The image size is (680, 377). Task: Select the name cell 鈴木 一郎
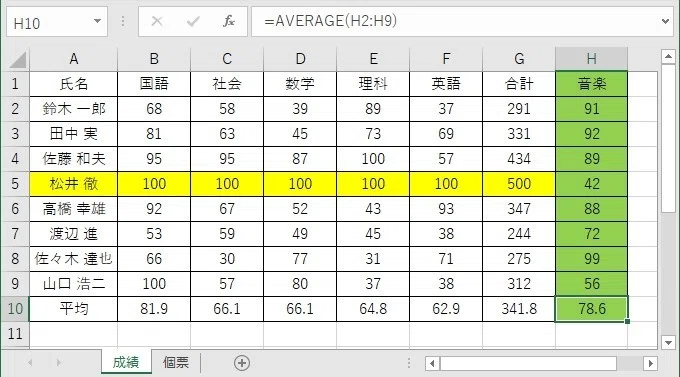coord(73,109)
